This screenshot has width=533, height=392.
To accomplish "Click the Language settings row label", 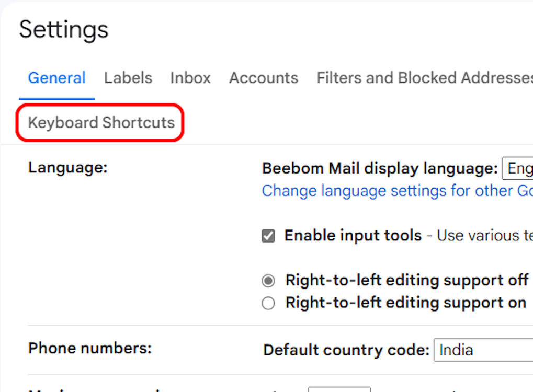I will coord(67,168).
